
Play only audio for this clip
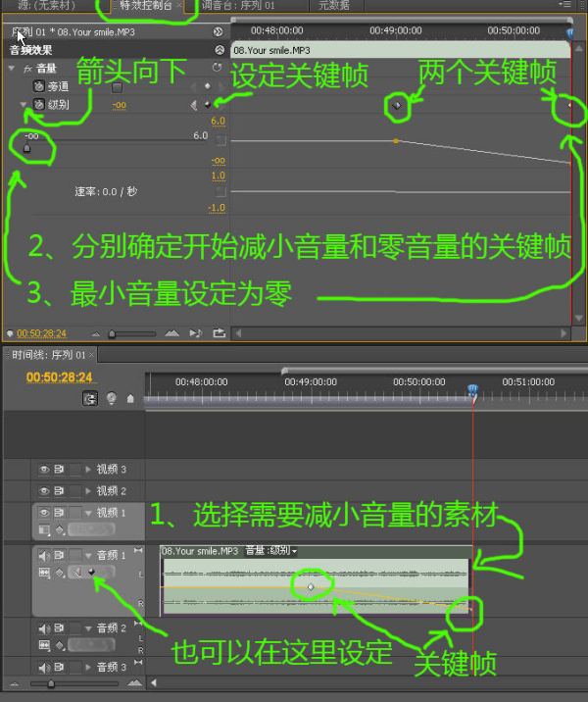point(196,333)
